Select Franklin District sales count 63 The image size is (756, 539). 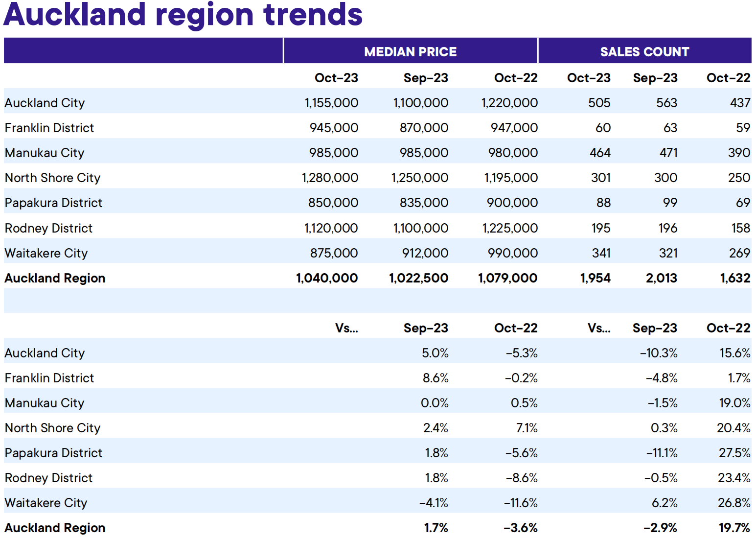pyautogui.click(x=670, y=128)
